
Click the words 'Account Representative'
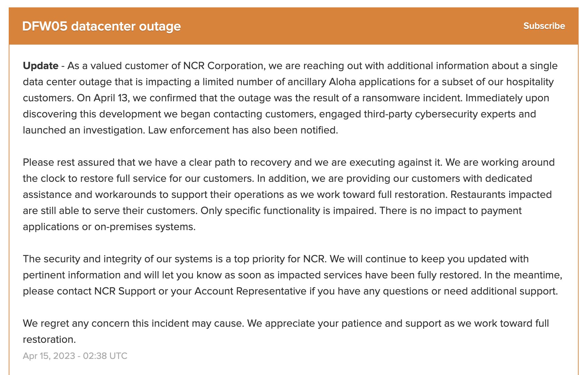pyautogui.click(x=250, y=291)
